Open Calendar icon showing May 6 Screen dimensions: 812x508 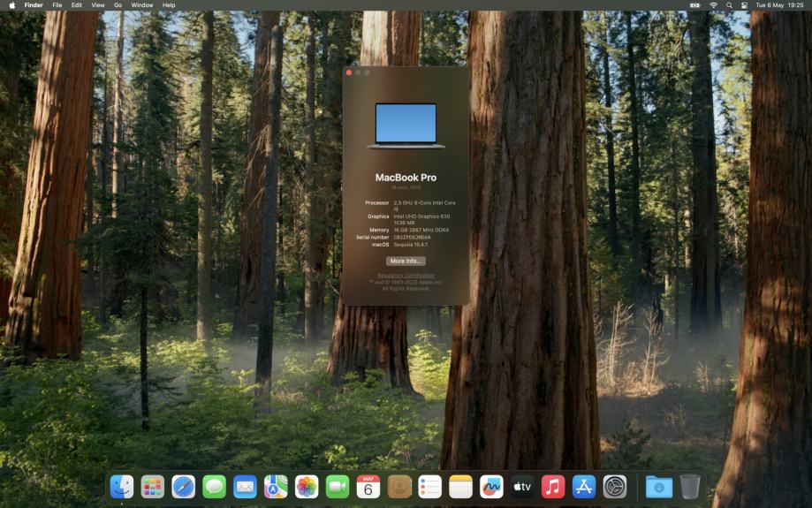coord(368,487)
